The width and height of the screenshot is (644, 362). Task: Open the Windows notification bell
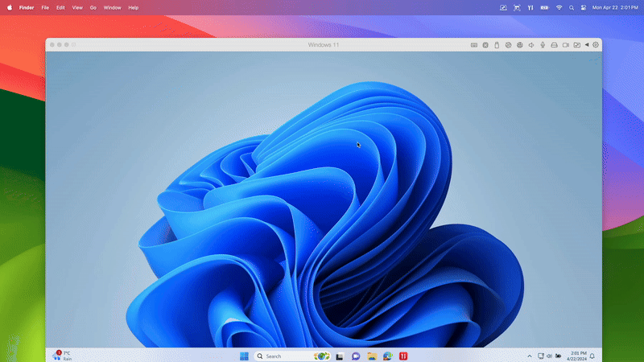pos(592,356)
